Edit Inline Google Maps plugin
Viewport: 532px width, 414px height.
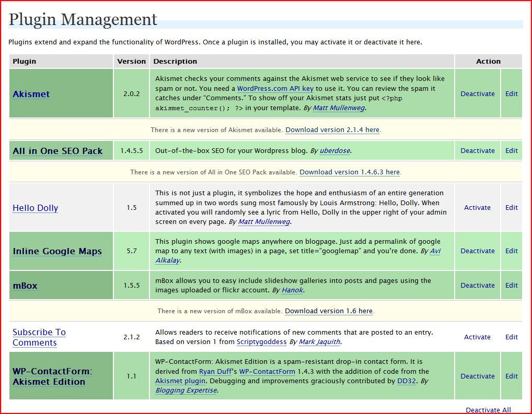511,251
